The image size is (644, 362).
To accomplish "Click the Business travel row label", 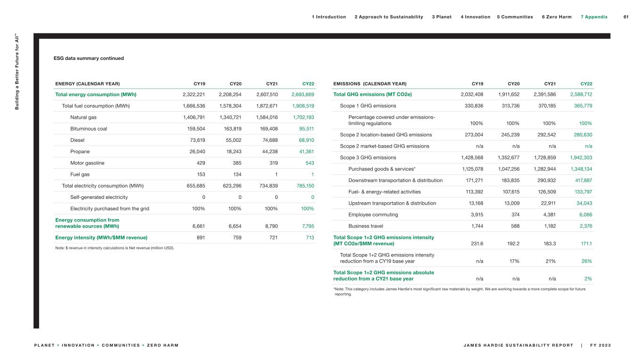I will pos(366,226).
